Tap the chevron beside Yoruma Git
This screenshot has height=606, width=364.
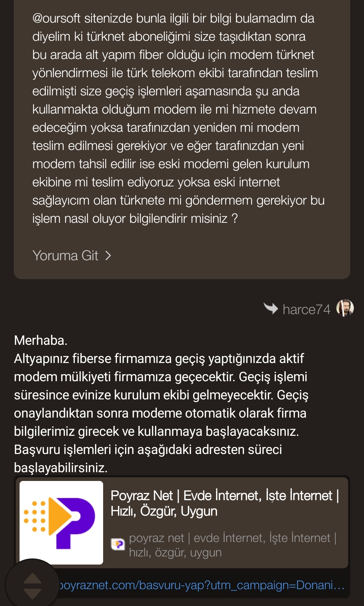[108, 256]
